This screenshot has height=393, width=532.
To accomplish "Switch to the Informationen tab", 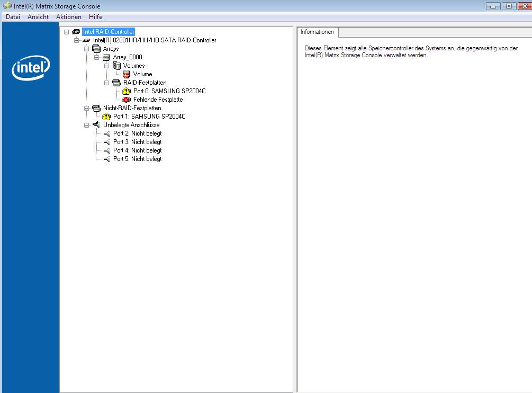I will [317, 32].
